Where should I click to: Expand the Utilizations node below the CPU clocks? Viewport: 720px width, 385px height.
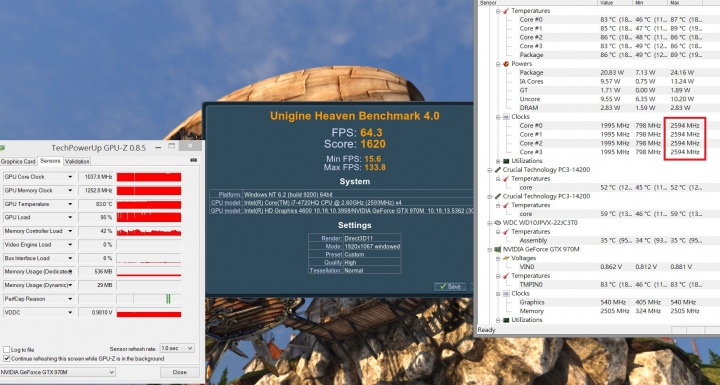click(x=498, y=161)
